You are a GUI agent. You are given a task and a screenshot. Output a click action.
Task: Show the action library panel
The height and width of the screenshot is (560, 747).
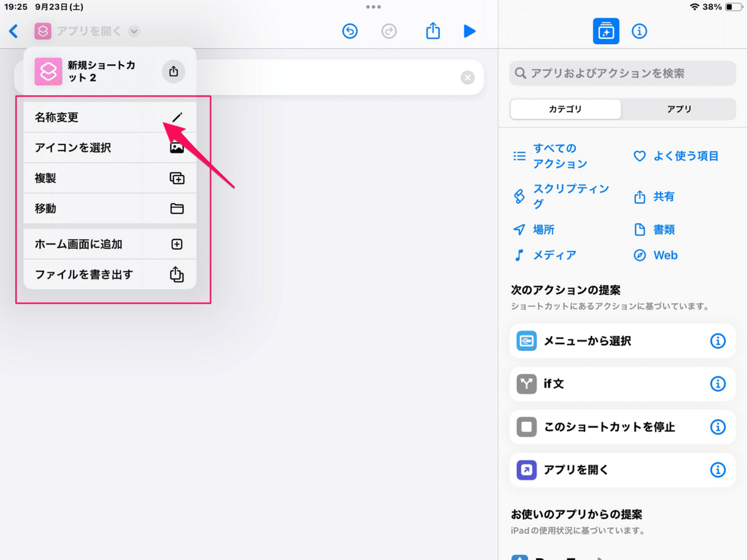pyautogui.click(x=606, y=31)
